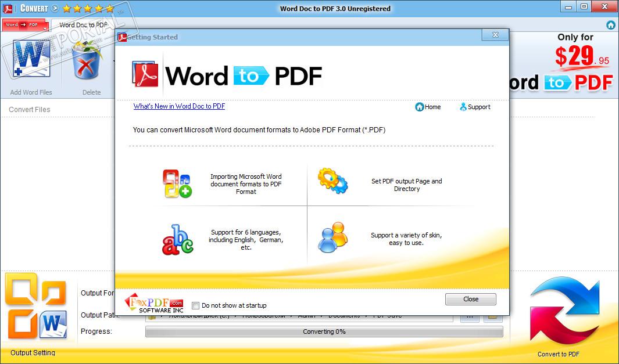The height and width of the screenshot is (364, 619).
Task: Click the Convert to PDF arrows icon
Action: tap(564, 312)
